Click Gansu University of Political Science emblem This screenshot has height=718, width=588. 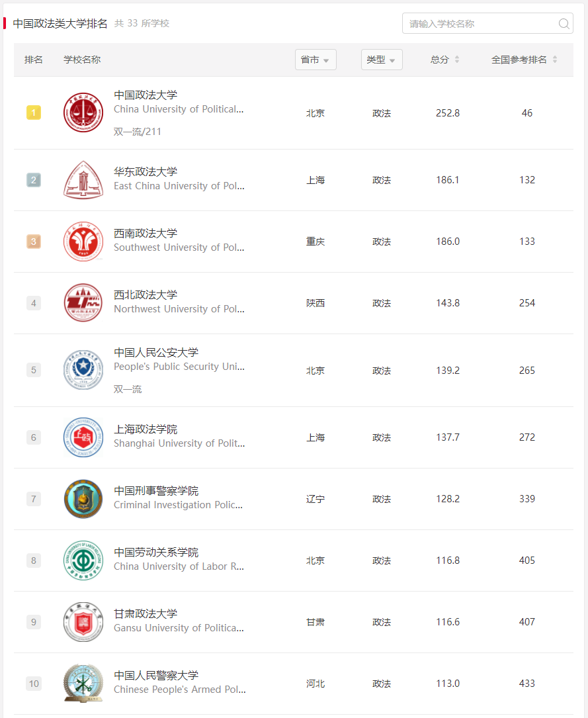(83, 622)
